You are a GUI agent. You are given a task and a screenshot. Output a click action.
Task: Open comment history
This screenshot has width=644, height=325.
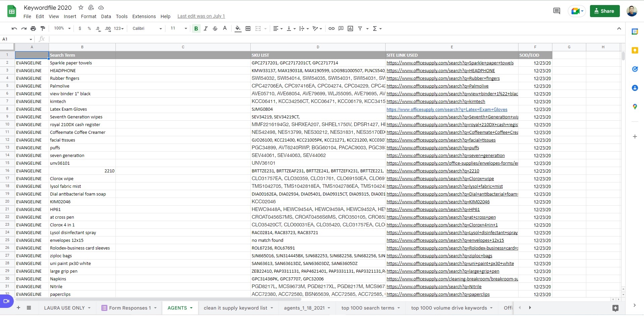(x=557, y=11)
